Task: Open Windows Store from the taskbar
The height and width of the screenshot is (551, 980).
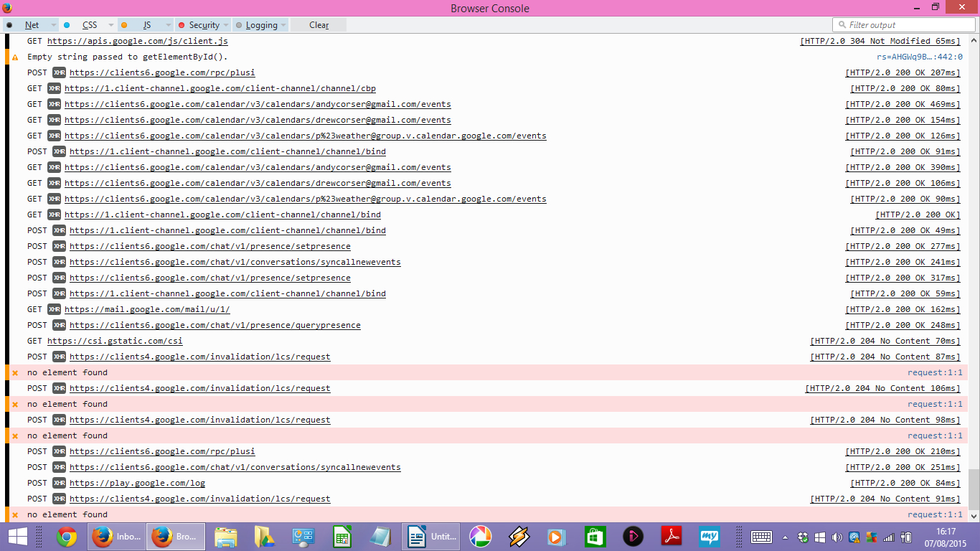Action: click(595, 537)
